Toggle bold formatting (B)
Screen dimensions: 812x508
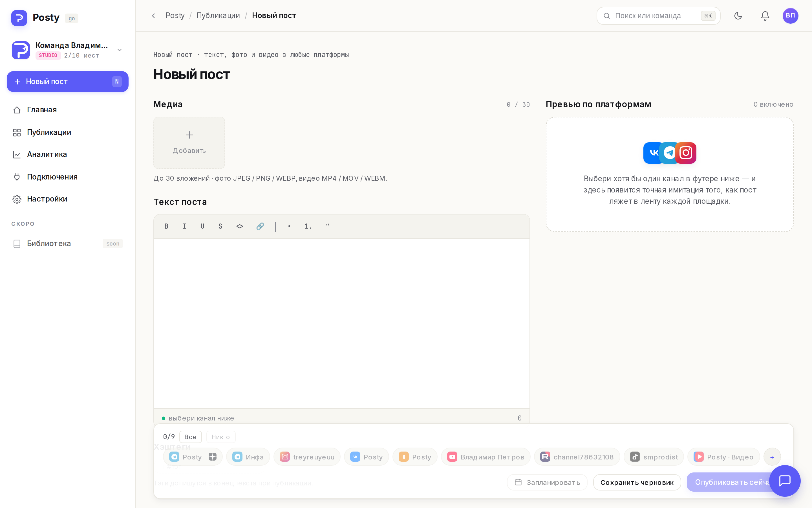(166, 226)
